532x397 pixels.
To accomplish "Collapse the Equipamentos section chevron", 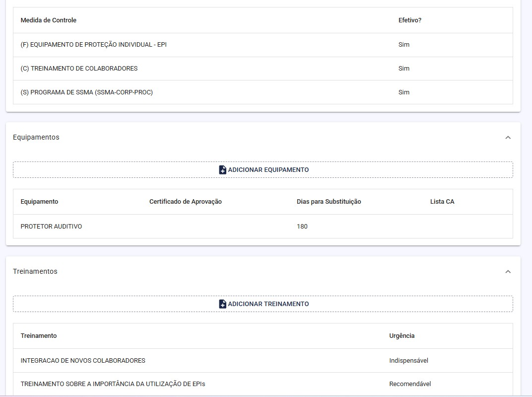I will tap(508, 138).
